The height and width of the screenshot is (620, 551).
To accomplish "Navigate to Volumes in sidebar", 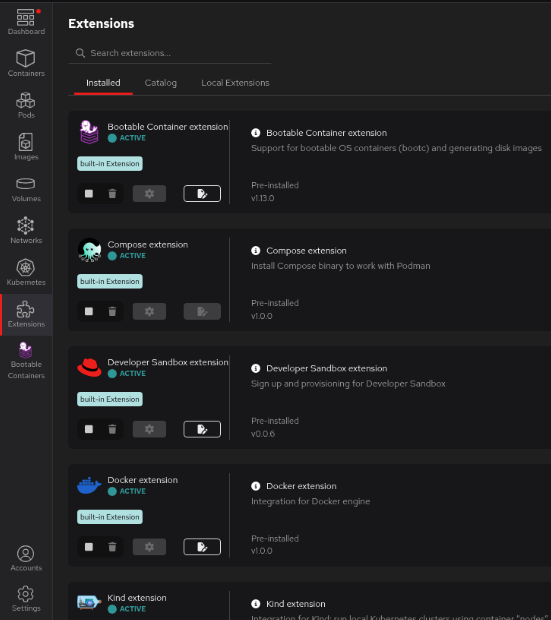I will pos(26,189).
